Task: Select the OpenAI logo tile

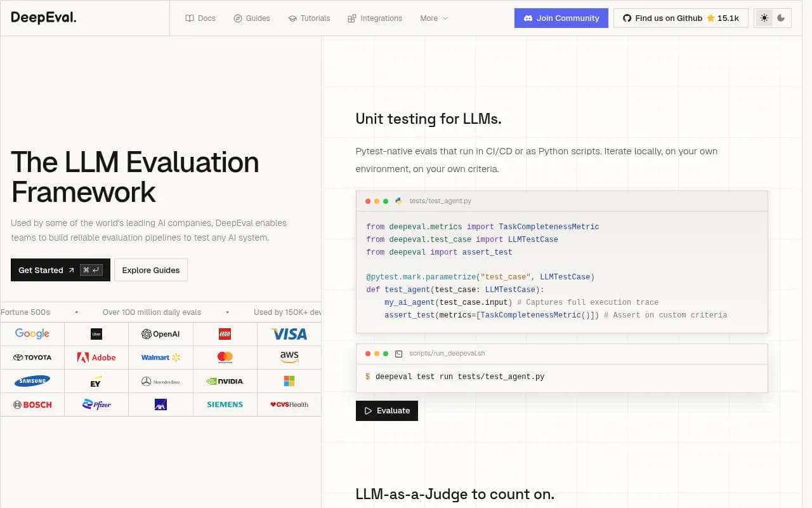Action: click(x=160, y=334)
